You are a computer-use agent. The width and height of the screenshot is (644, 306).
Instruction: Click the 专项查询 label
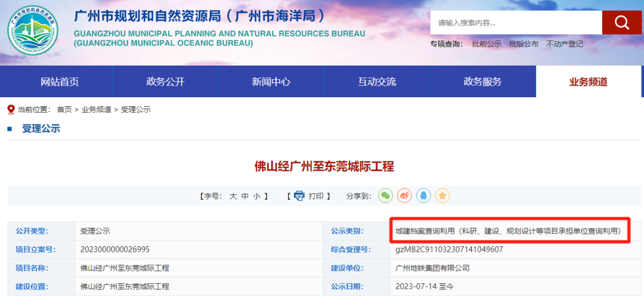point(447,44)
